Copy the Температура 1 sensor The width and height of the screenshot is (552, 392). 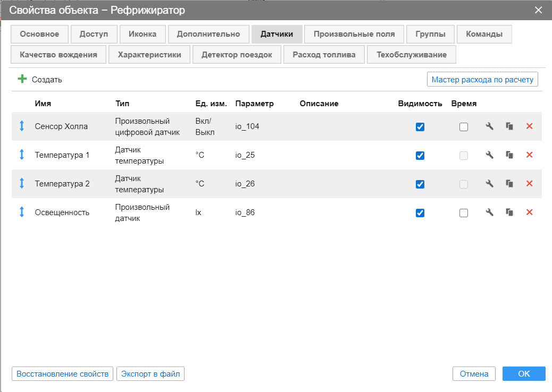click(x=509, y=155)
